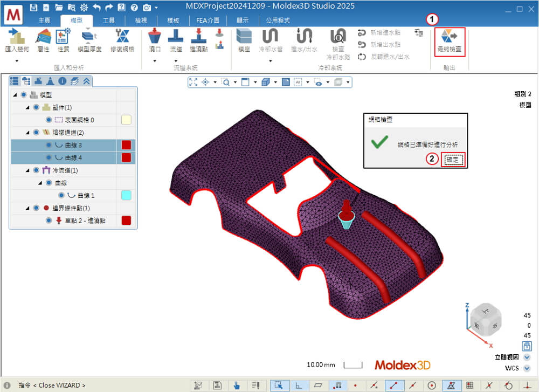Toggle visibility of 邊界條件點(1)
Screen dimensions: 539x392
(x=36, y=208)
